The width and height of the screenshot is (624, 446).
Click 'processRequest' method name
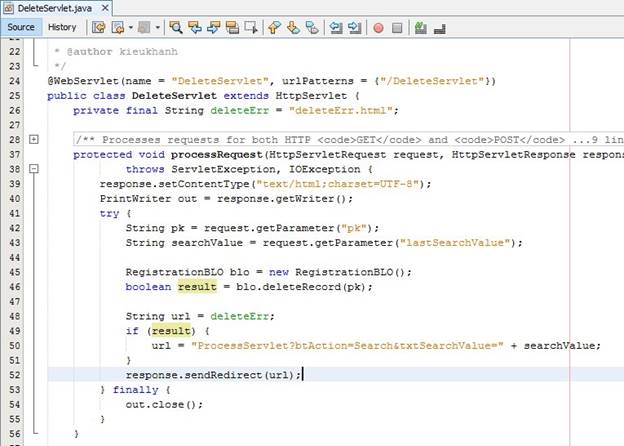[x=216, y=154]
